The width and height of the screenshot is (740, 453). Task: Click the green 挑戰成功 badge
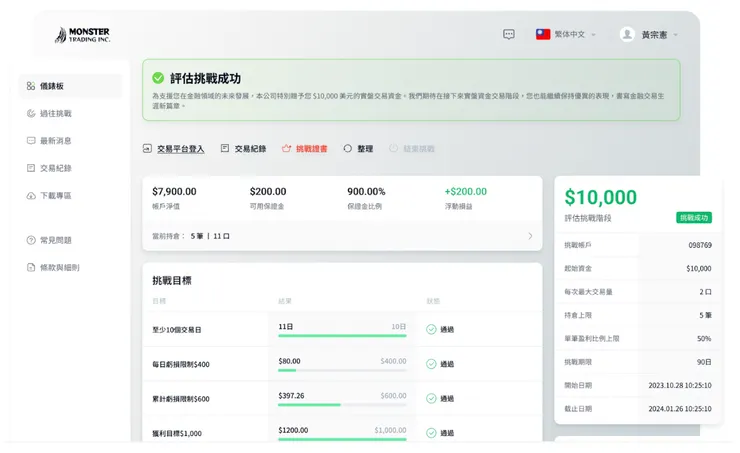694,218
